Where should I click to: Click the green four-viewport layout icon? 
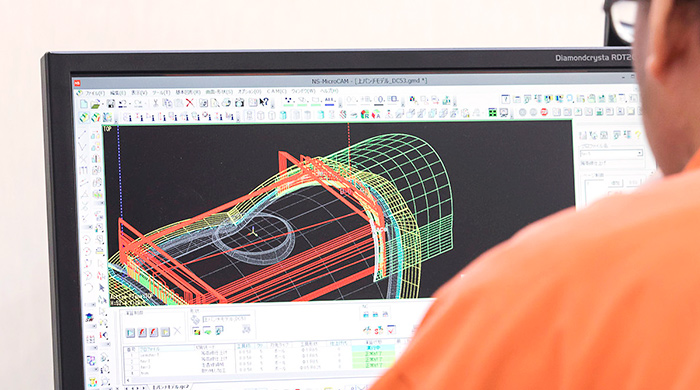(492, 112)
